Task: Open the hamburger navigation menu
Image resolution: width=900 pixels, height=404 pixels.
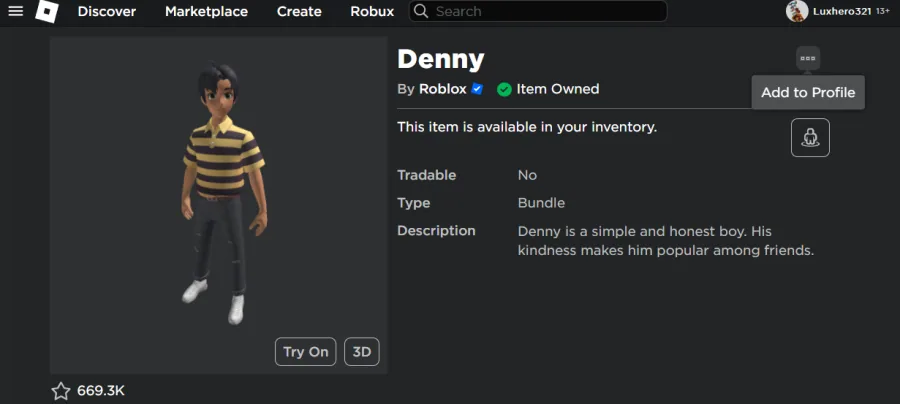Action: pyautogui.click(x=15, y=11)
